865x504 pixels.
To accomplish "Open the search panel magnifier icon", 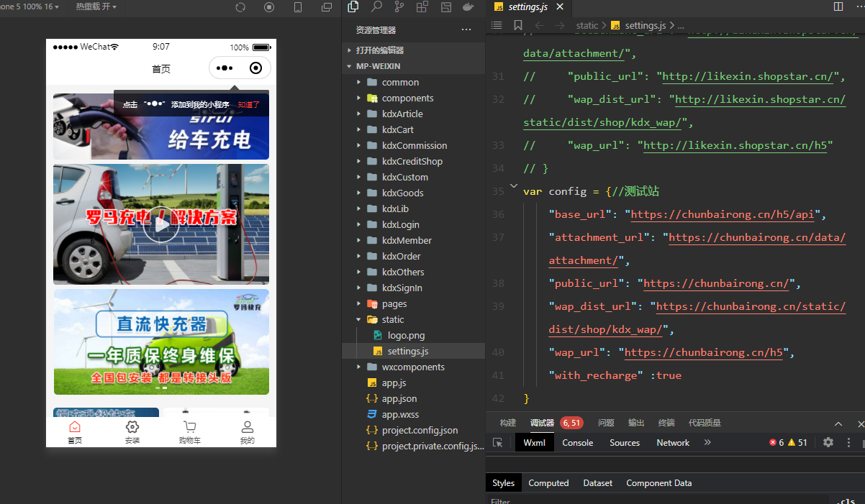I will pyautogui.click(x=376, y=7).
